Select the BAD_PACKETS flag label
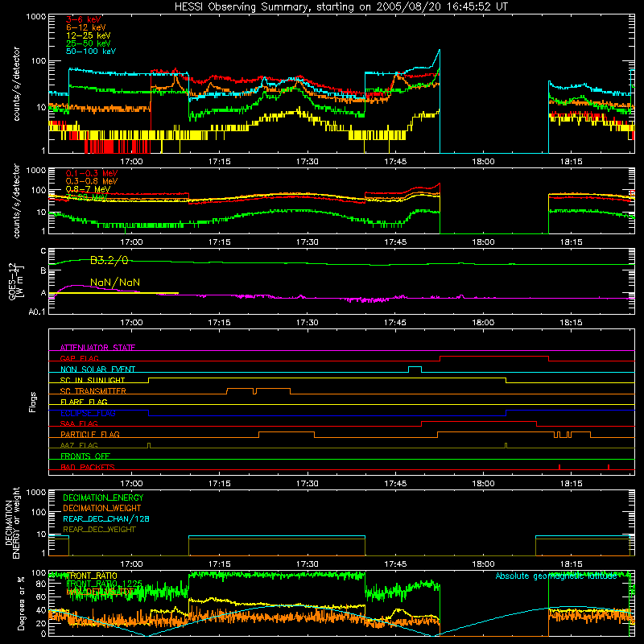Screen dimensions: 644x644 88,467
